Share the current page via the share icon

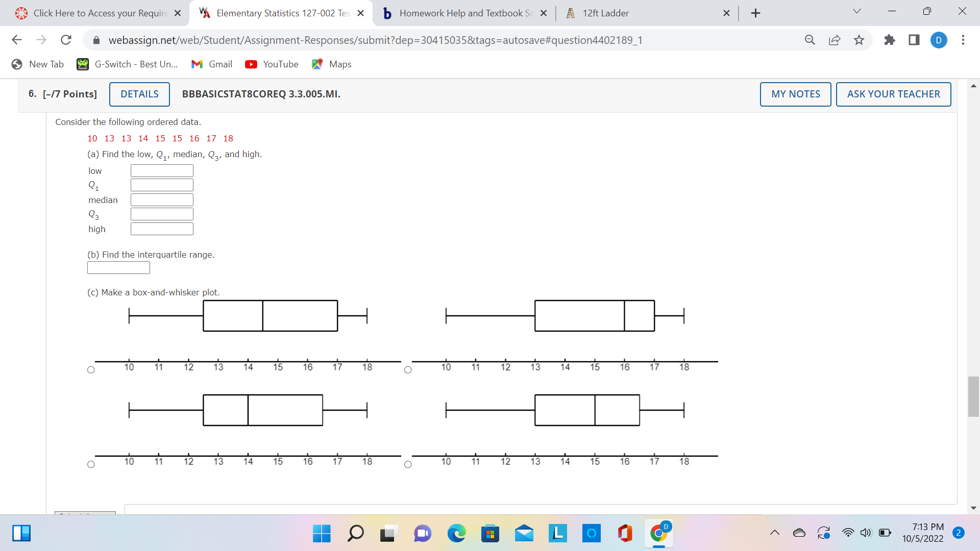click(835, 40)
